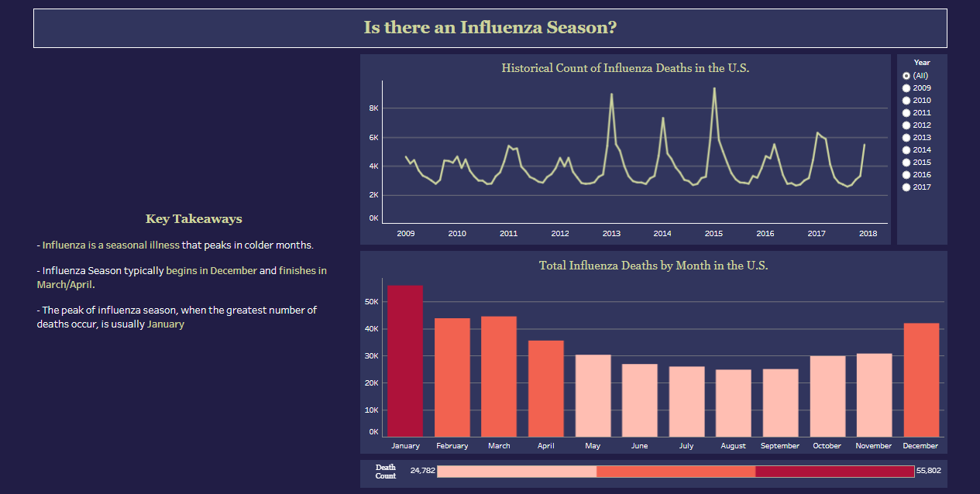Click the Total Influenza Deaths by Month title
The image size is (980, 494).
[x=653, y=265]
